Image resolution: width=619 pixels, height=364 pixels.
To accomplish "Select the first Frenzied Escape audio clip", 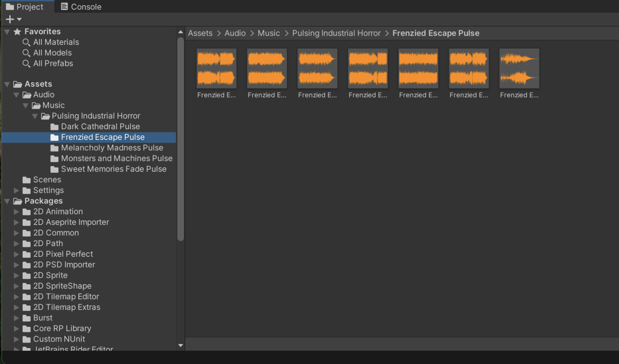I will coord(216,69).
